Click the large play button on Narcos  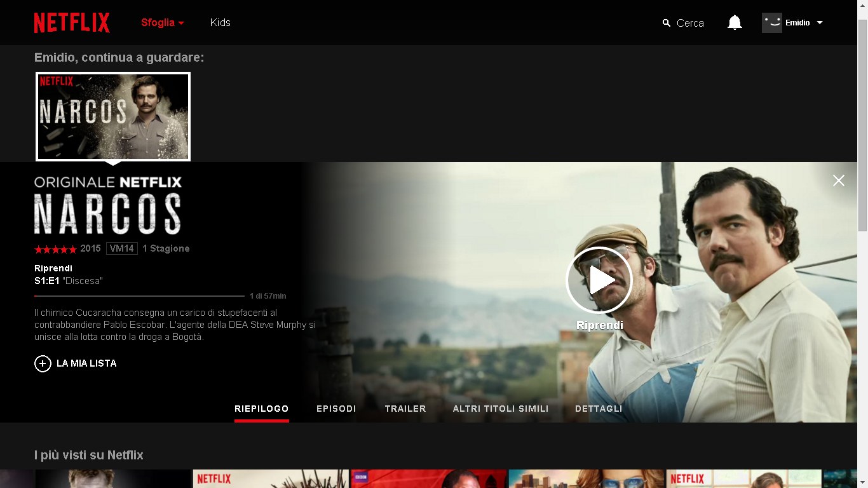coord(599,280)
